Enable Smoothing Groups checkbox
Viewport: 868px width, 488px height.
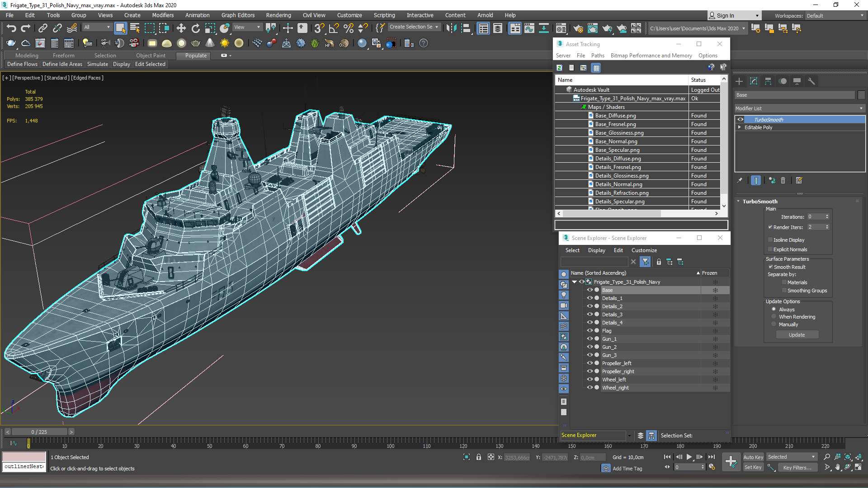tap(784, 291)
